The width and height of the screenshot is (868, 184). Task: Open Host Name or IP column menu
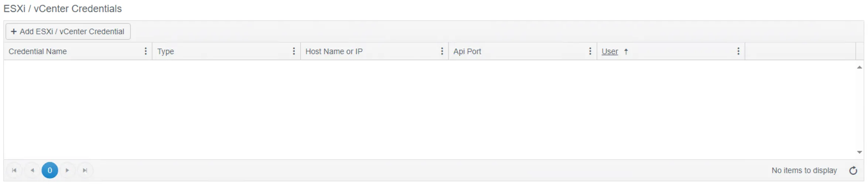click(442, 51)
